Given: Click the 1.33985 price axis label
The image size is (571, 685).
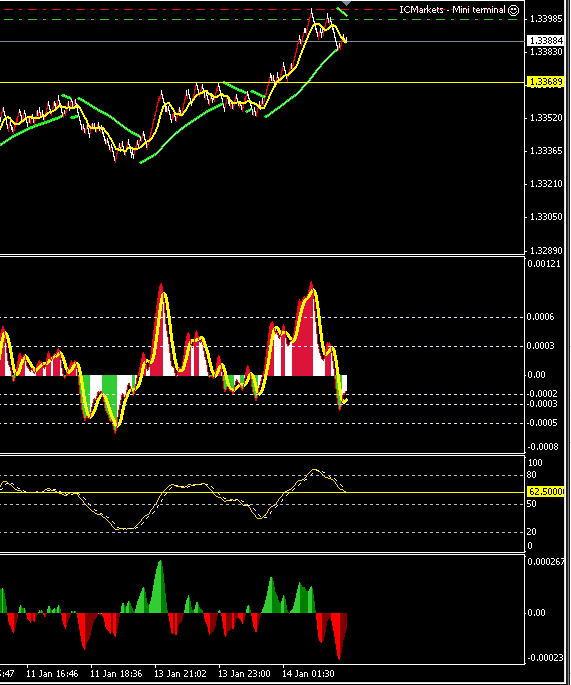Looking at the screenshot, I should [546, 18].
